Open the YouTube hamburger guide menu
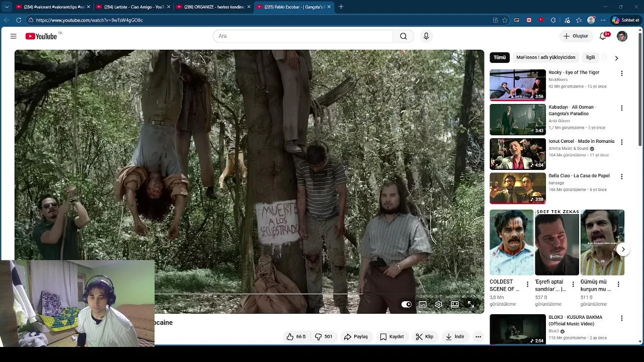The image size is (644, 362). [x=14, y=36]
